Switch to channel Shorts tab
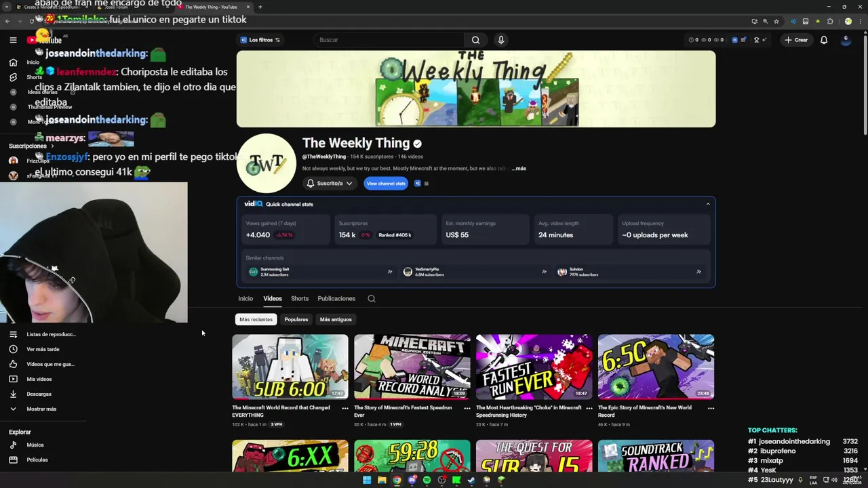 point(300,298)
